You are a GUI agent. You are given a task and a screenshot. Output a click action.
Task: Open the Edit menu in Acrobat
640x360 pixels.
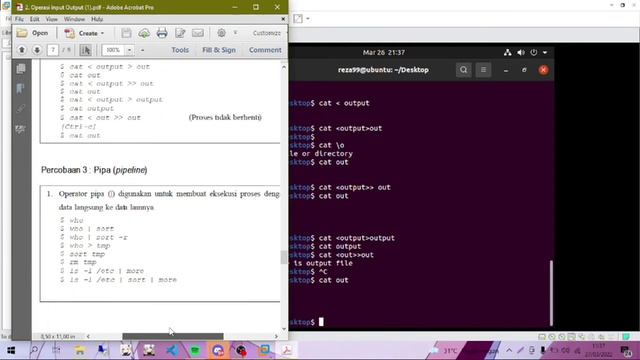(35, 19)
